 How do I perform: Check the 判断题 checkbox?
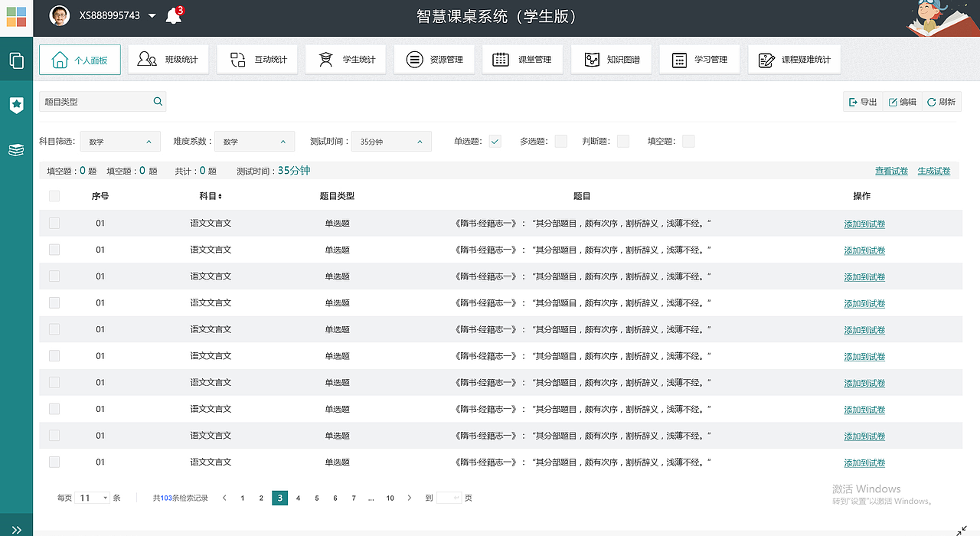[x=623, y=141]
